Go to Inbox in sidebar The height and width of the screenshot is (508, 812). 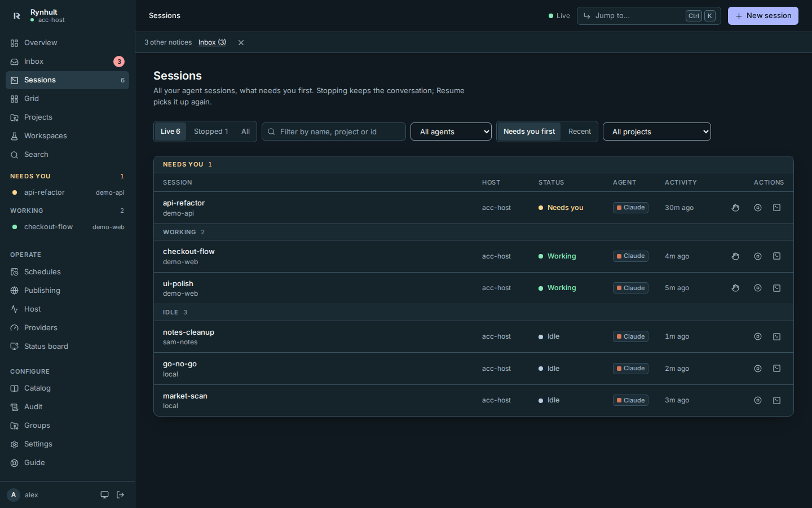point(67,62)
